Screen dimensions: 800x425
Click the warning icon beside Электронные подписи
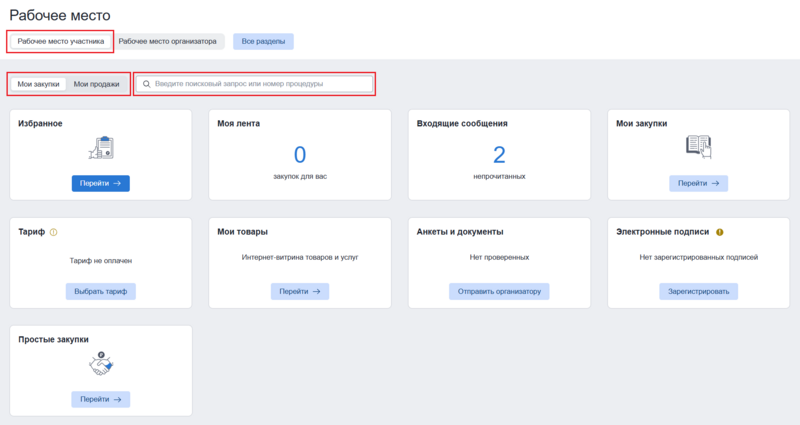pos(720,232)
